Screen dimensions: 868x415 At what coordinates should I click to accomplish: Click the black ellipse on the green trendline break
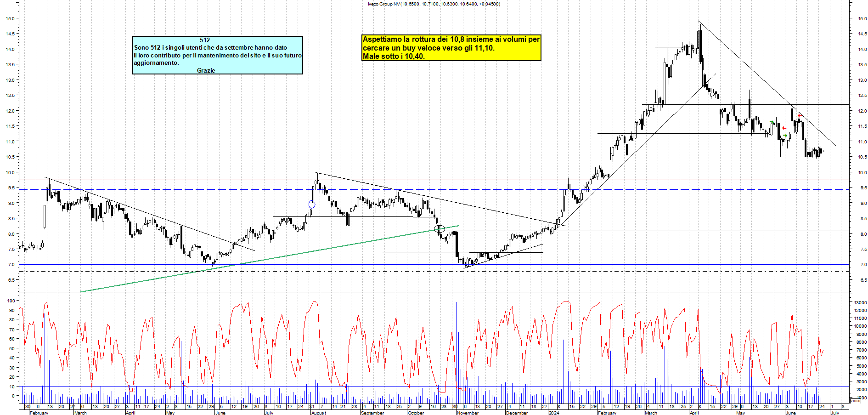440,228
